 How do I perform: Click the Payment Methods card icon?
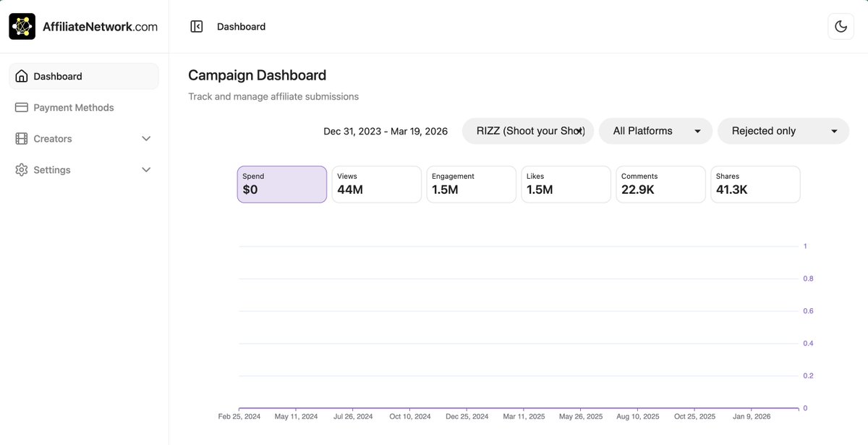[x=22, y=107]
